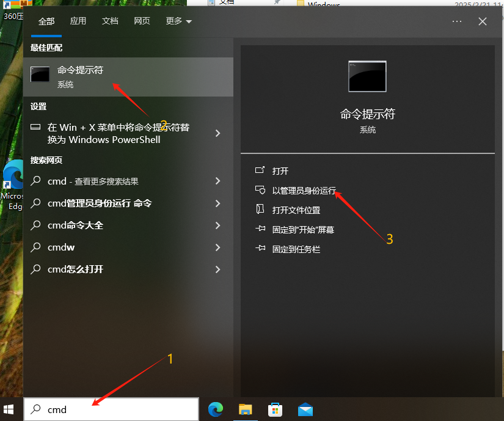Launch Microsoft Edge from the taskbar
Image resolution: width=504 pixels, height=421 pixels.
(x=216, y=409)
